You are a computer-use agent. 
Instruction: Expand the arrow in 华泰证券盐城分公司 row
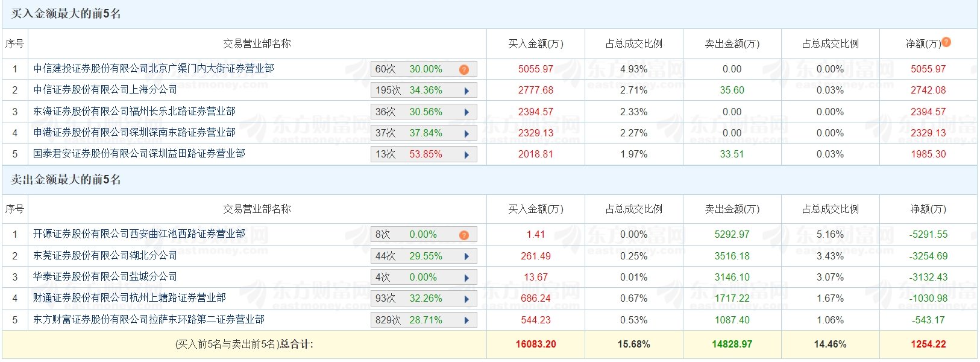coord(466,278)
